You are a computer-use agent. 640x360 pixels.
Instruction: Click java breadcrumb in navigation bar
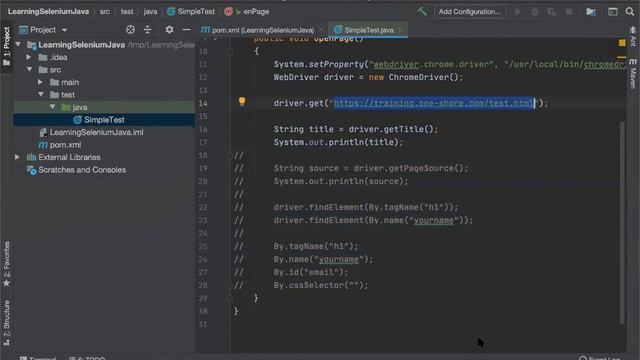(150, 12)
